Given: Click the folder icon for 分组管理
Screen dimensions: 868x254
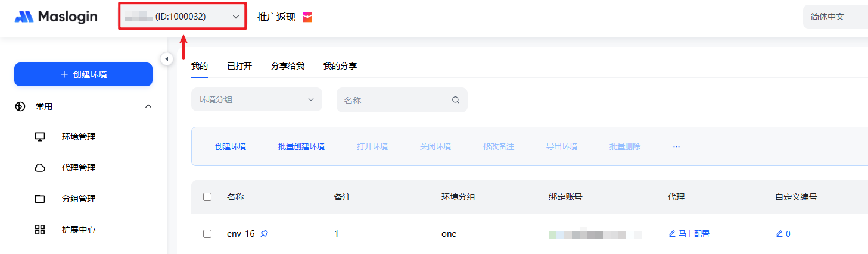Looking at the screenshot, I should [40, 199].
